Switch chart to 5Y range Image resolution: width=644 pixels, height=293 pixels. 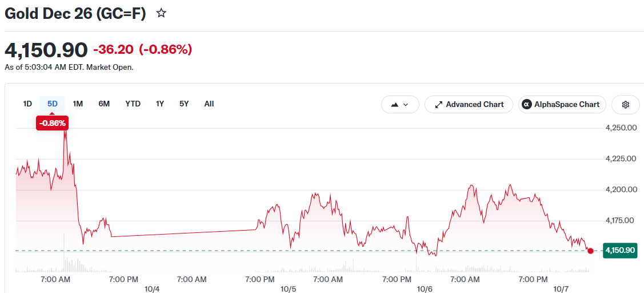(184, 104)
